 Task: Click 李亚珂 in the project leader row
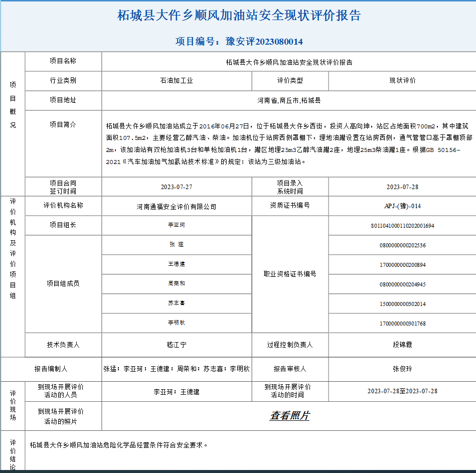pos(177,225)
